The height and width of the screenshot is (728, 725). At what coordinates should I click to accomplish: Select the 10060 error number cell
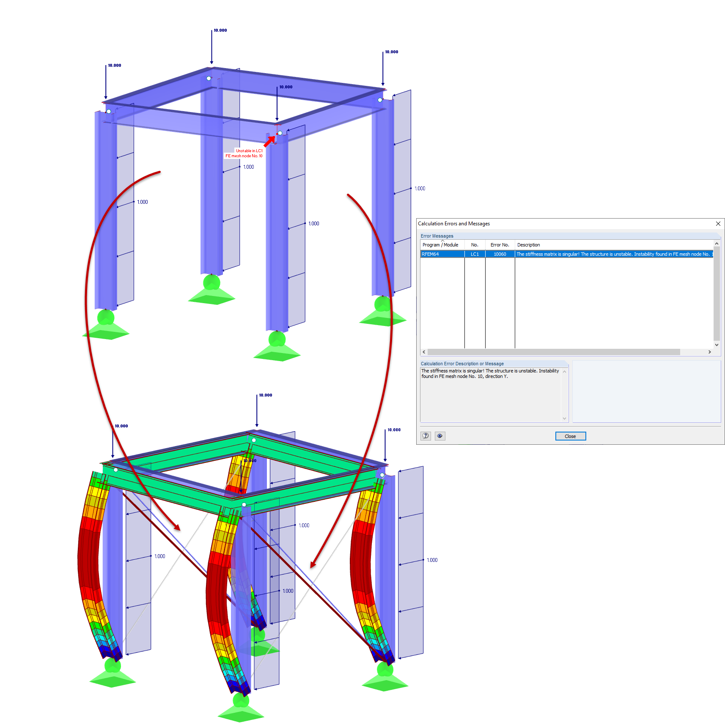[500, 254]
